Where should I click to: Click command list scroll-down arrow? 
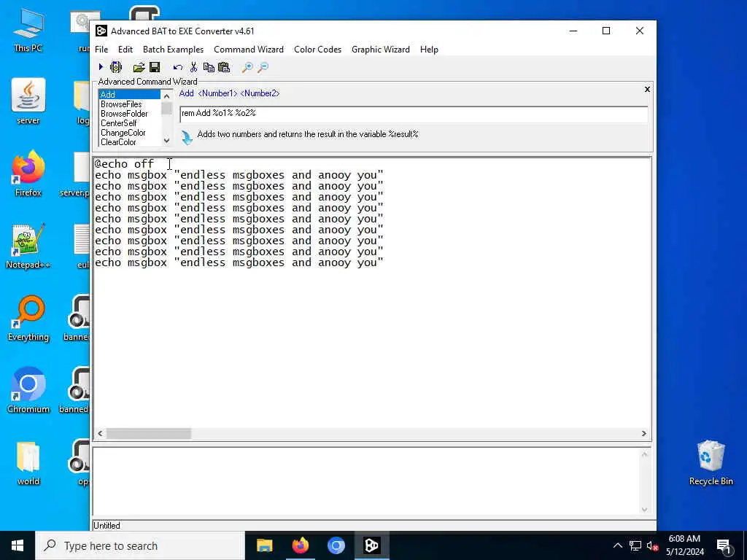click(x=166, y=141)
